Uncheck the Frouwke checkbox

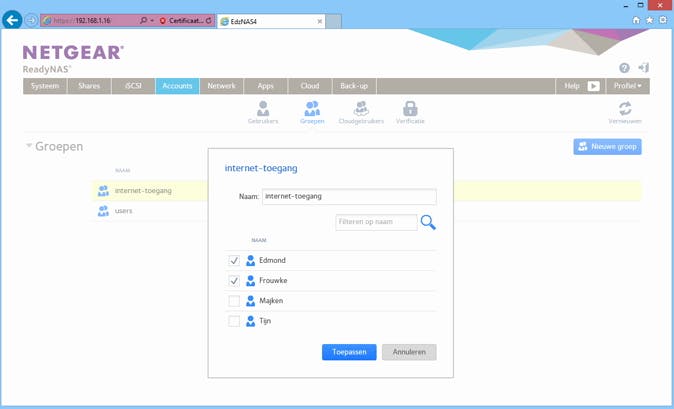click(x=234, y=281)
